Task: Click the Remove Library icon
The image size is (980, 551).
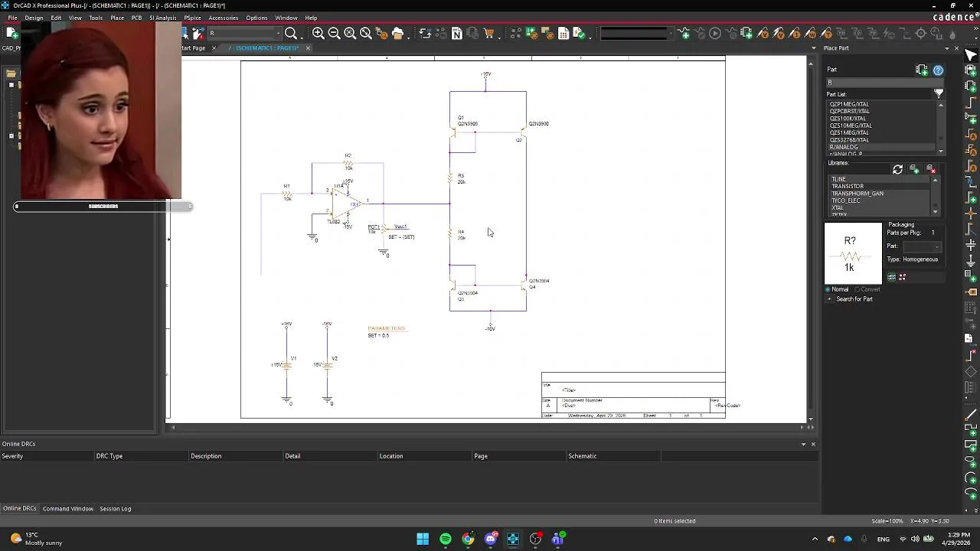Action: (x=931, y=169)
